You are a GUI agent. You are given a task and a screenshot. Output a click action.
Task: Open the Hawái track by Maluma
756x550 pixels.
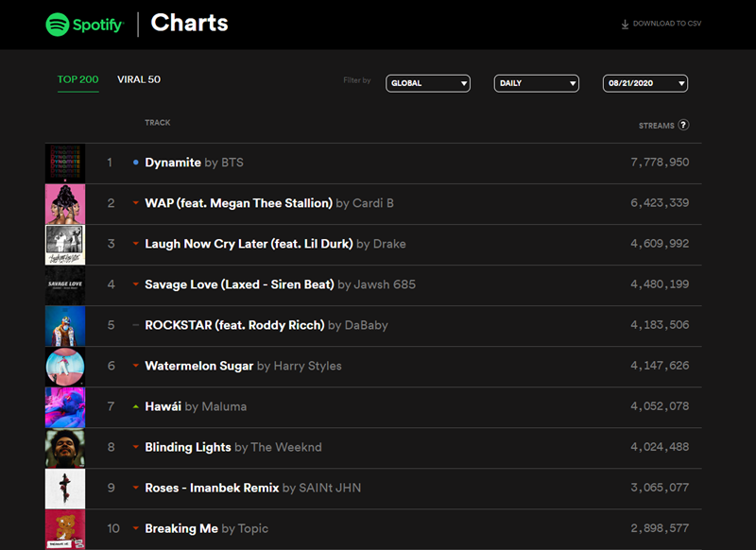[163, 406]
